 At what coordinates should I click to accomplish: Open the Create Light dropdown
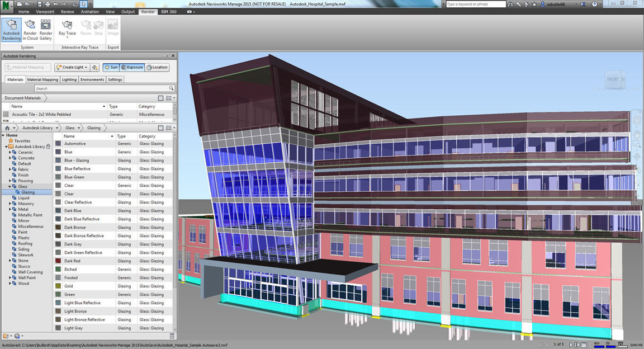tap(72, 67)
